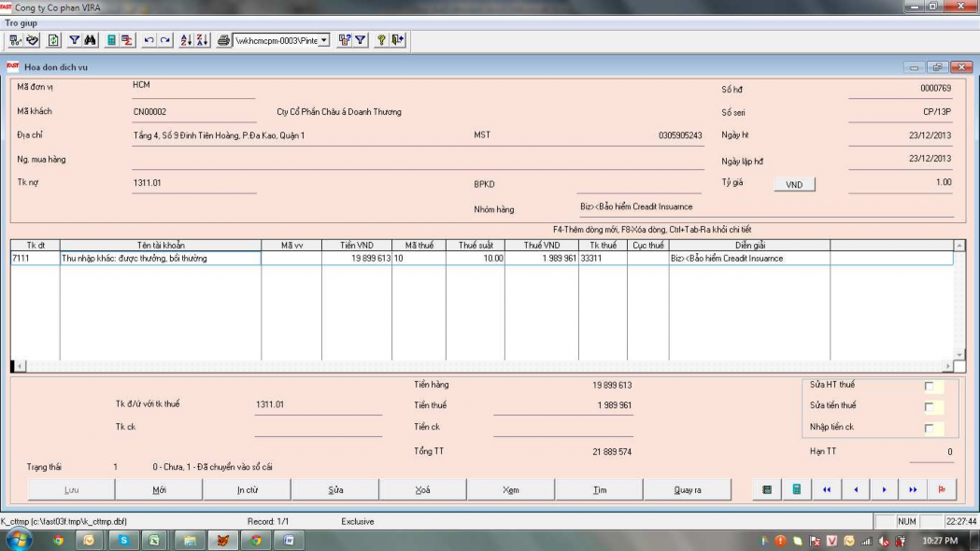Expand the printer selection dropdown
Image resolution: width=980 pixels, height=551 pixels.
click(324, 40)
